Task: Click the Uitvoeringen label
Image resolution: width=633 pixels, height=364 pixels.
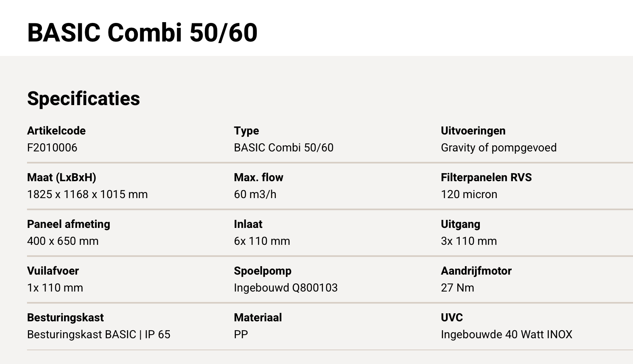Action: point(473,130)
